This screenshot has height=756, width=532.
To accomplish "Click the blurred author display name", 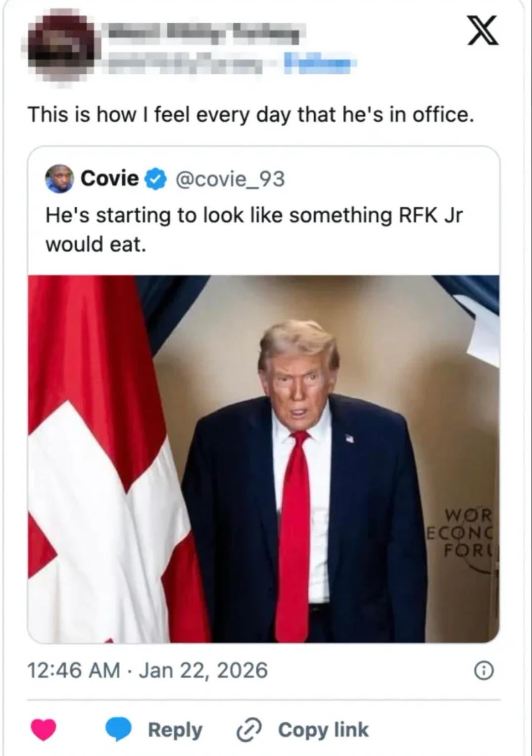I will 203,33.
